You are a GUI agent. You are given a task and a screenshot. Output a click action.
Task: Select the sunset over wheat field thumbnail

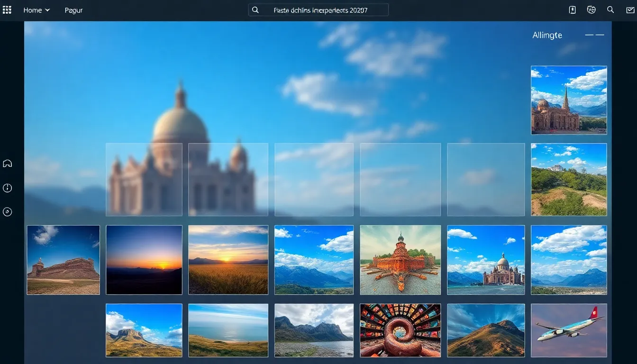(x=228, y=260)
